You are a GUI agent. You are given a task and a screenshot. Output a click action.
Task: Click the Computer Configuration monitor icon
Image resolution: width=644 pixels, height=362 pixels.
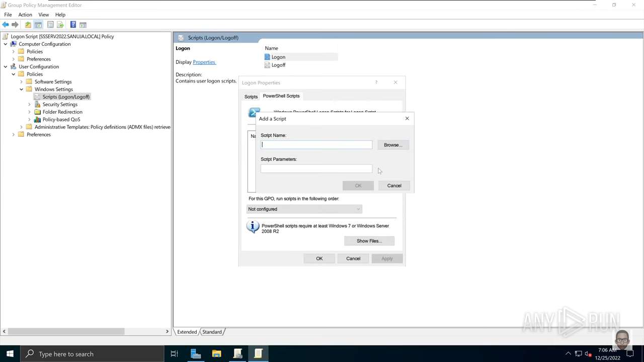pos(13,44)
